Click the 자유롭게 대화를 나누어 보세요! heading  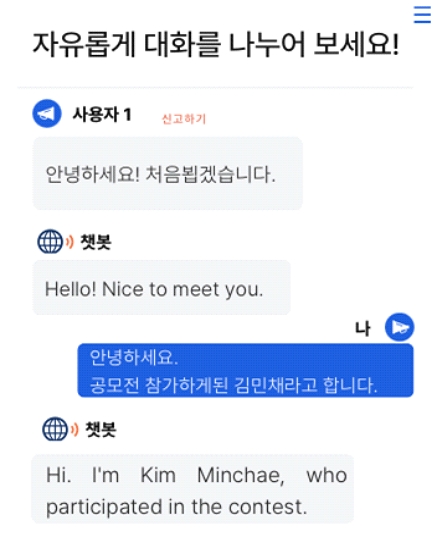tap(216, 44)
